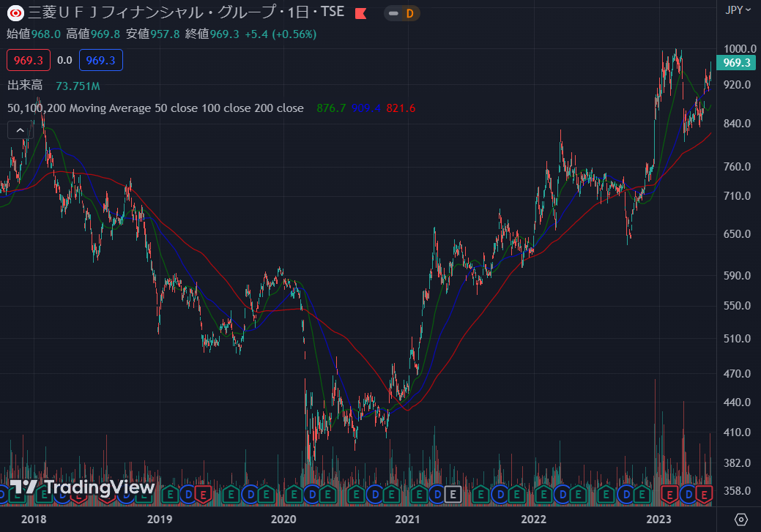Click the +5.4 (+0.56%) change value
The height and width of the screenshot is (532, 761).
click(281, 34)
